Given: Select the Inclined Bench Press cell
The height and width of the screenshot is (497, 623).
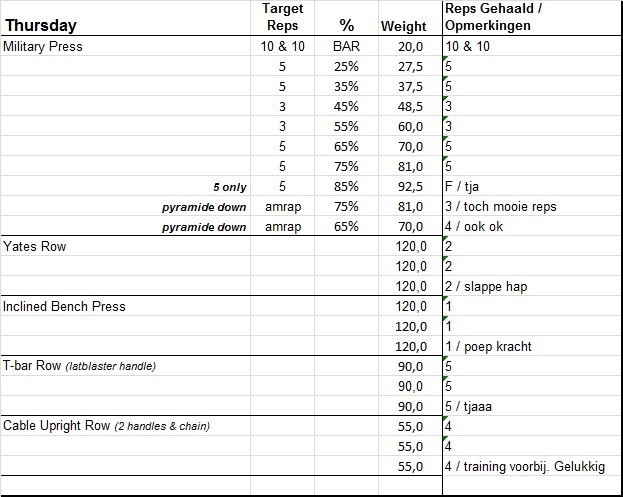Looking at the screenshot, I should coord(65,306).
